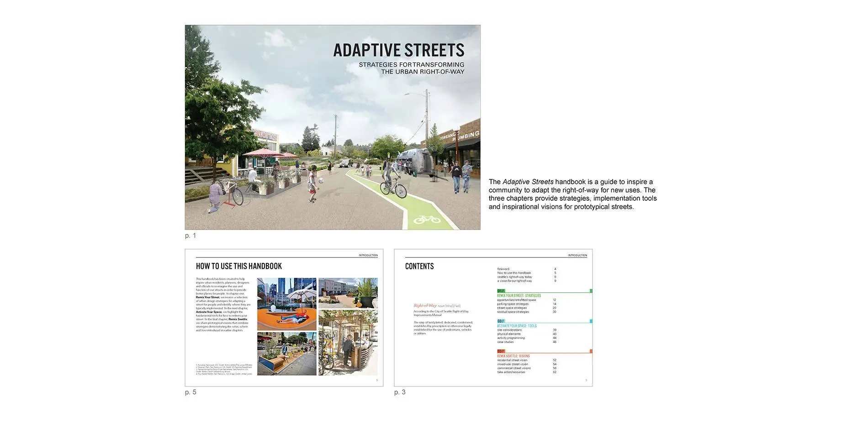
Task: Open the Contents page spread
Action: tap(493, 318)
